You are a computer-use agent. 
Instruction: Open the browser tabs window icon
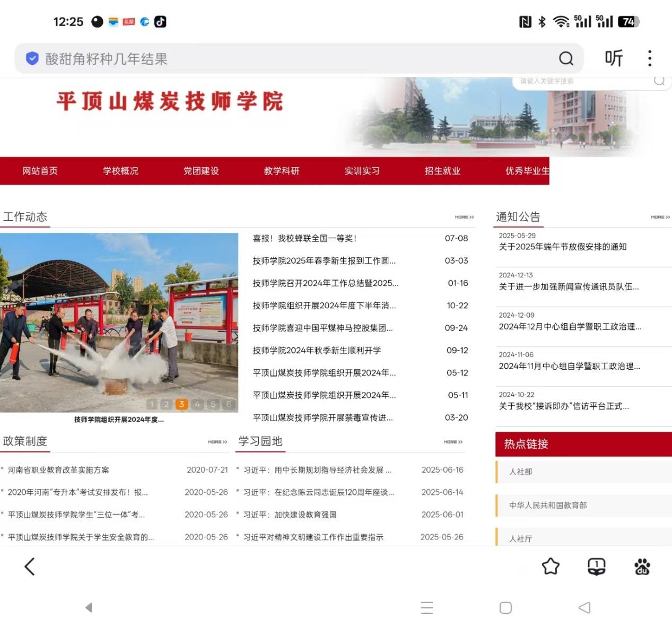click(x=597, y=567)
